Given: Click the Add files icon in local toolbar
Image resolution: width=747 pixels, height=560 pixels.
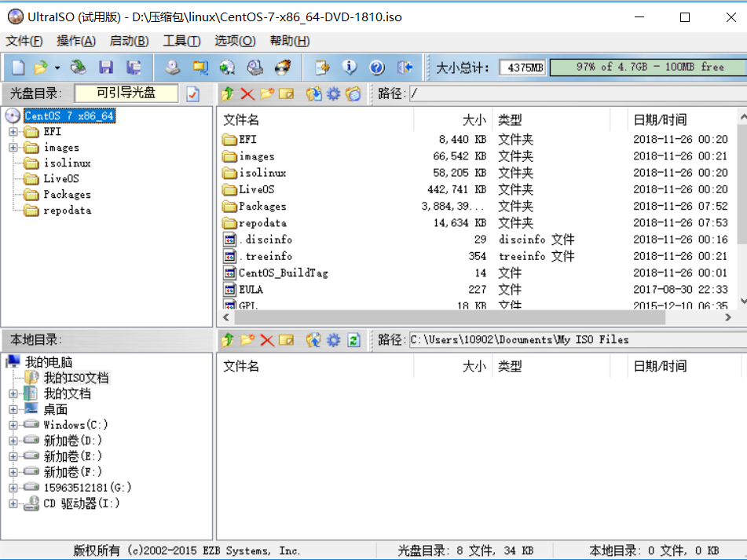Looking at the screenshot, I should [x=313, y=340].
